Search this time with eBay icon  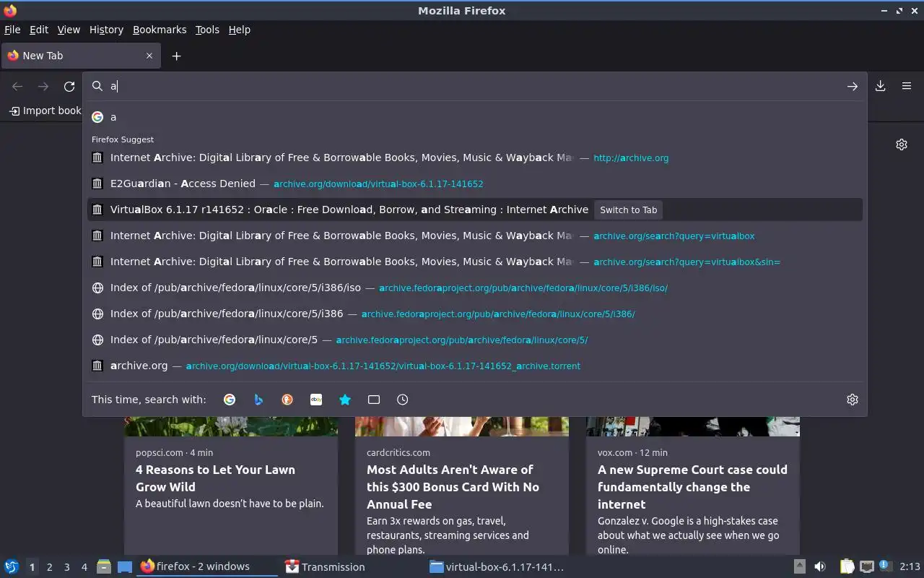tap(316, 400)
